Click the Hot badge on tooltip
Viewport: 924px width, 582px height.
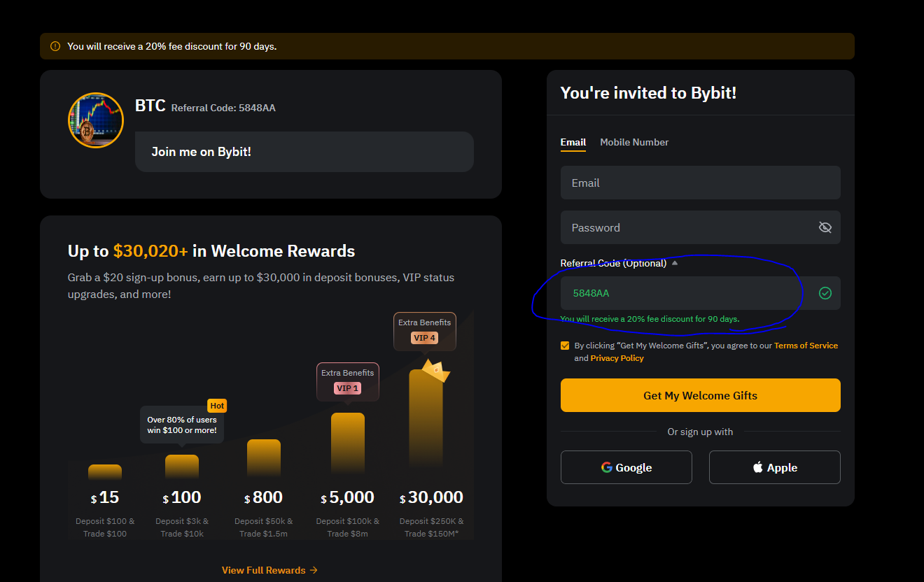click(x=217, y=406)
